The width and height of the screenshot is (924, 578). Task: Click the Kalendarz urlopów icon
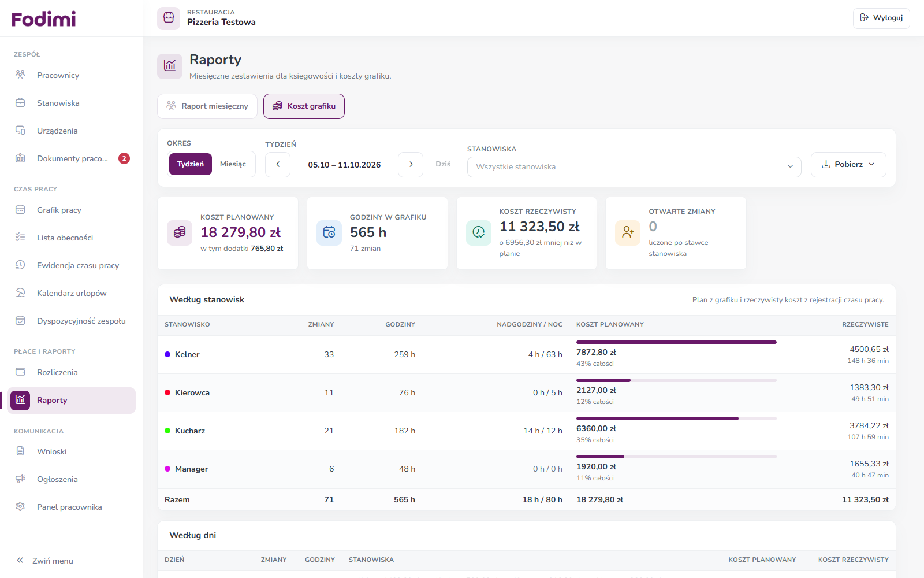coord(20,293)
